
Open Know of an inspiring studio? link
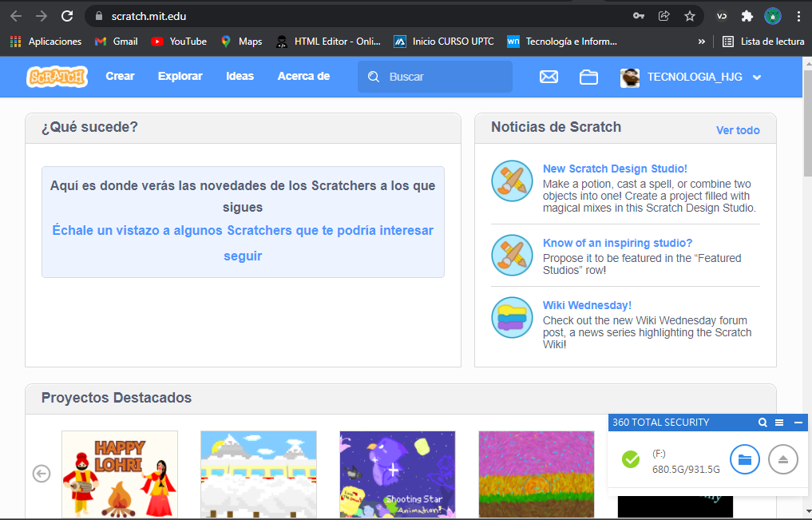(617, 243)
